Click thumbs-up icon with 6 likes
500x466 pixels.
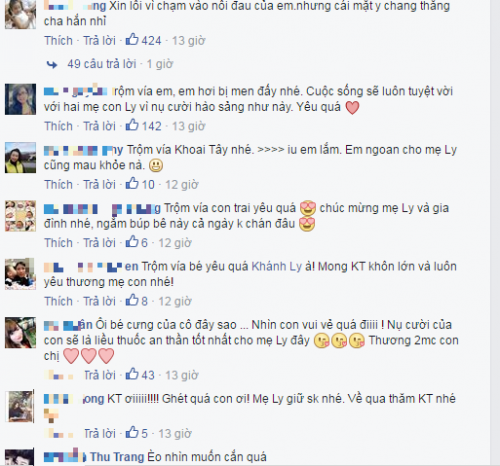pos(132,242)
